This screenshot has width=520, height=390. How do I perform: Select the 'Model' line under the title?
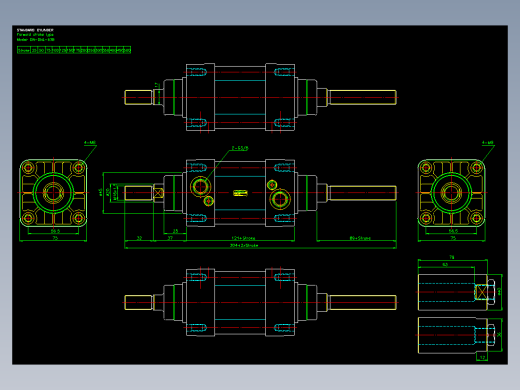pos(36,39)
